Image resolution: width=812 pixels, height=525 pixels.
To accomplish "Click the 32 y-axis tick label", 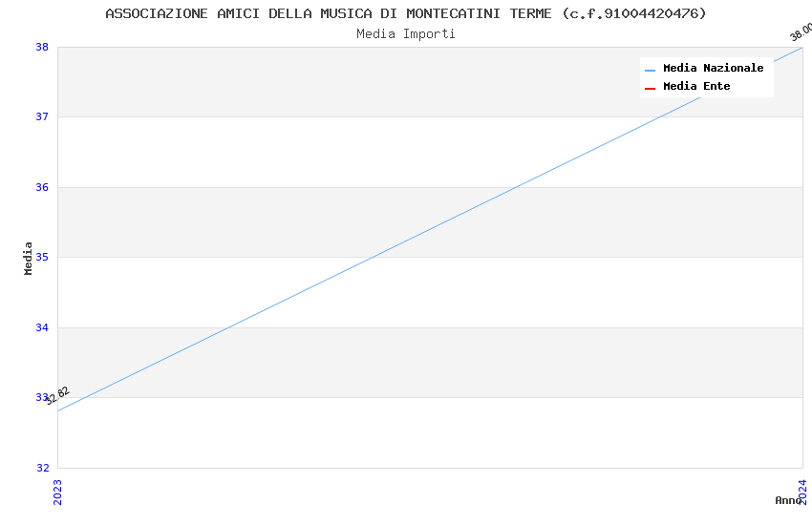I will 42,468.
